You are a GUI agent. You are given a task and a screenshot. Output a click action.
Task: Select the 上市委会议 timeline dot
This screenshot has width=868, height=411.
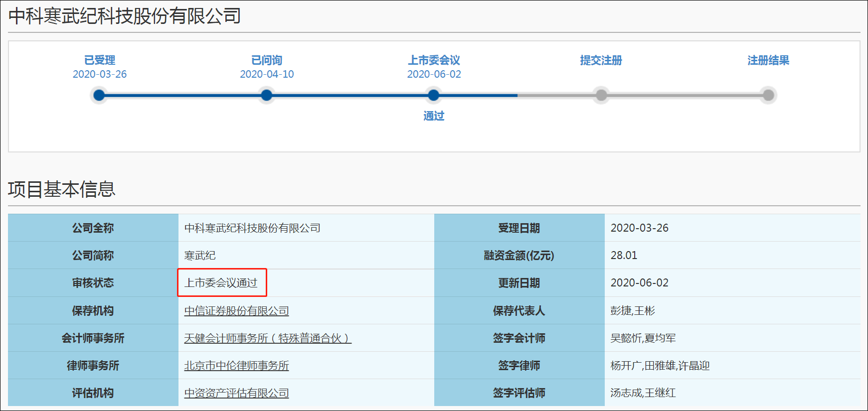point(434,95)
